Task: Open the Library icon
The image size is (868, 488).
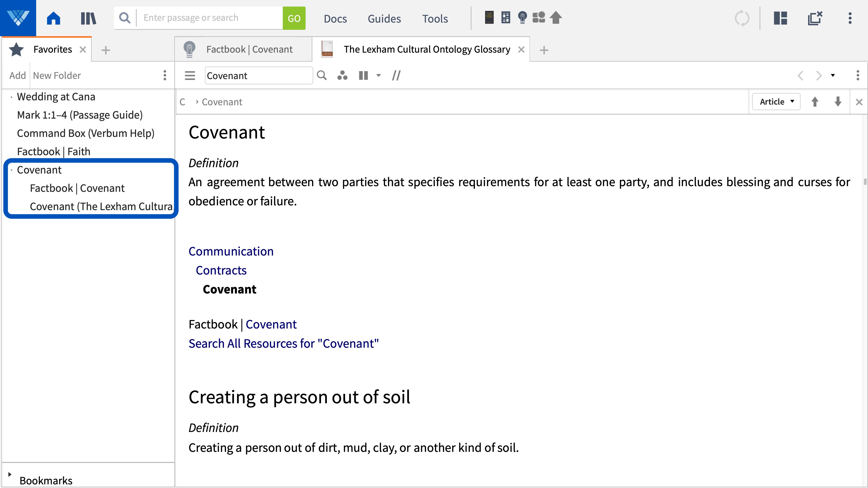Action: point(88,18)
